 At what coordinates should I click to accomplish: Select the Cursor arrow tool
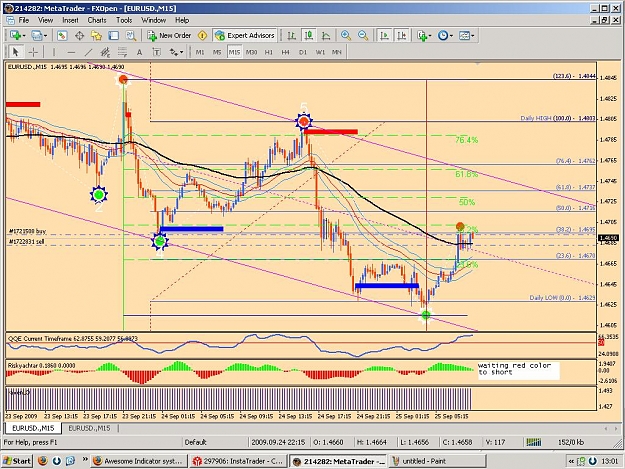pos(16,52)
